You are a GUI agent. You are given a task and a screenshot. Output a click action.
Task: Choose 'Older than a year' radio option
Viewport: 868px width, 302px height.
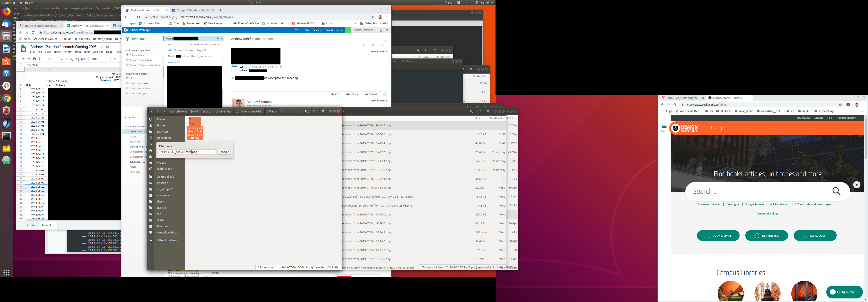127,93
